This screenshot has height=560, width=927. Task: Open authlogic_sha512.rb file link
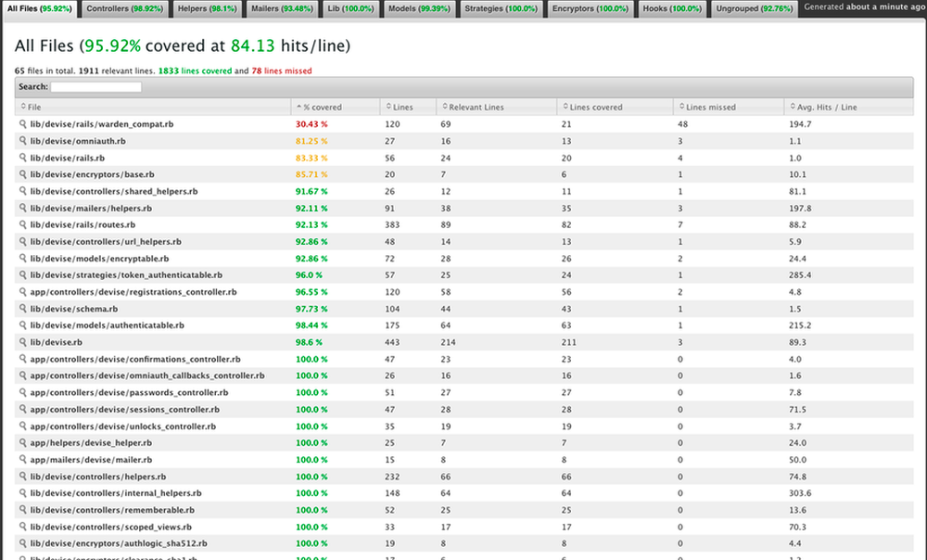119,543
